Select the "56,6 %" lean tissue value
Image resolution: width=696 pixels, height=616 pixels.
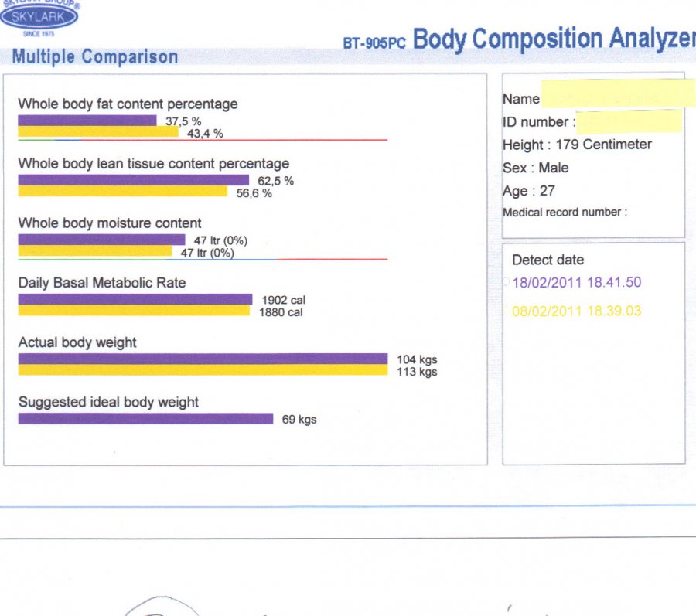pyautogui.click(x=254, y=193)
